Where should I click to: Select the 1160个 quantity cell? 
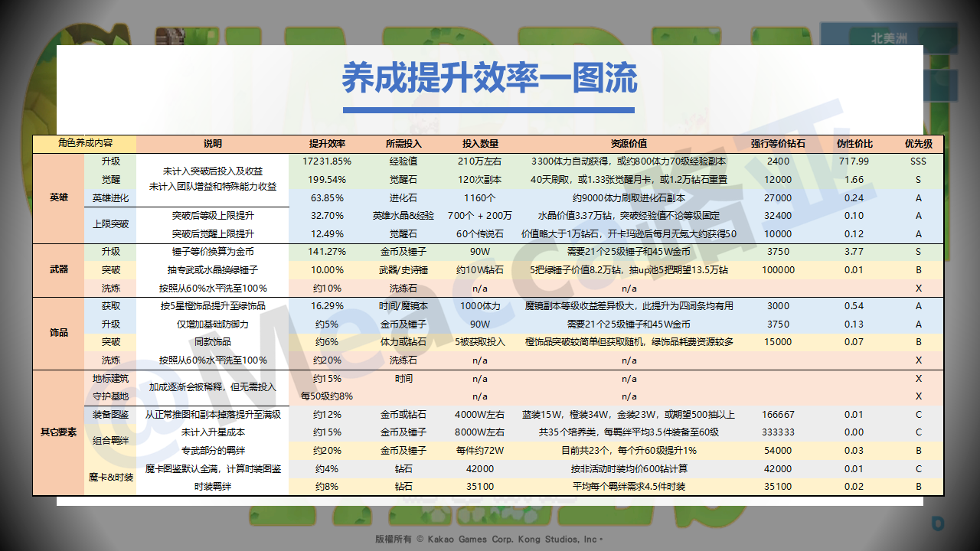coord(480,197)
